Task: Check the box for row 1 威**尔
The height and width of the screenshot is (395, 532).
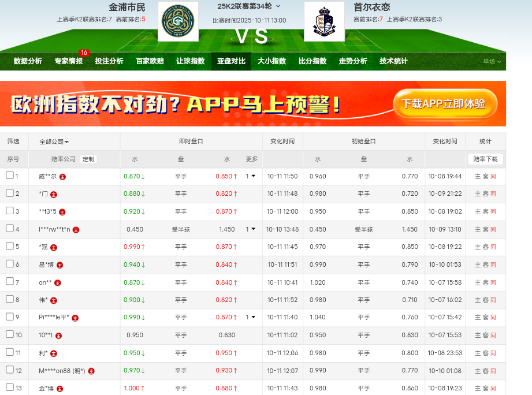Action: pos(10,176)
